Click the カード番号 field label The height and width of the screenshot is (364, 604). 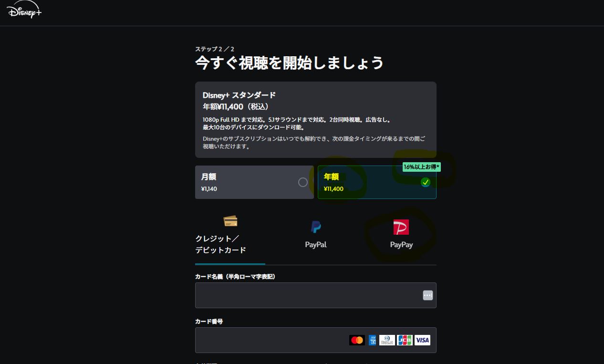tap(209, 322)
